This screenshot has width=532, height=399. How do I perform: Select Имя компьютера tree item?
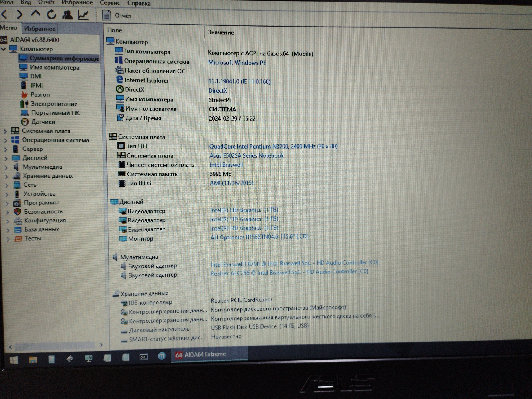click(55, 67)
